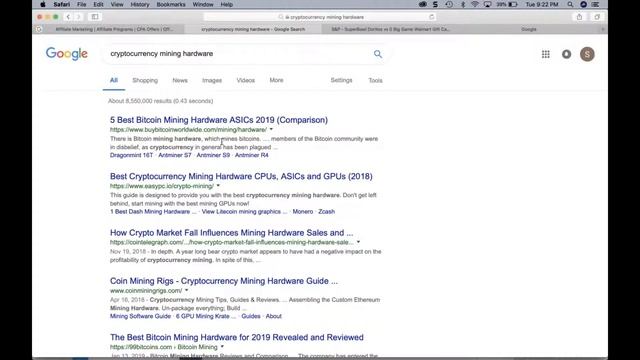Open the Dragonmint 16T sitelink
The width and height of the screenshot is (640, 360).
(131, 155)
